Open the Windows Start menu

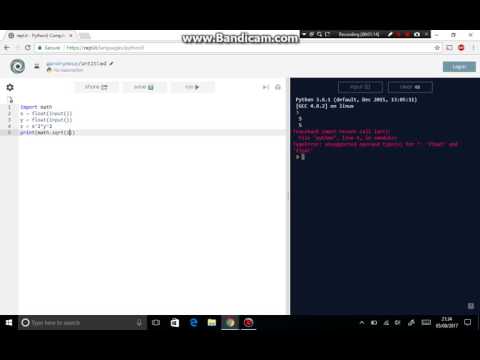[9, 323]
